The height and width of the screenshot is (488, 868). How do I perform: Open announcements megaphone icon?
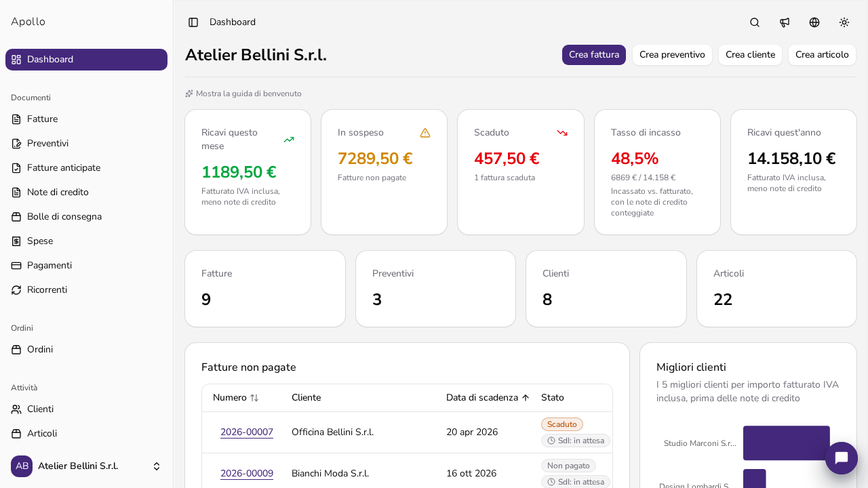pyautogui.click(x=785, y=22)
